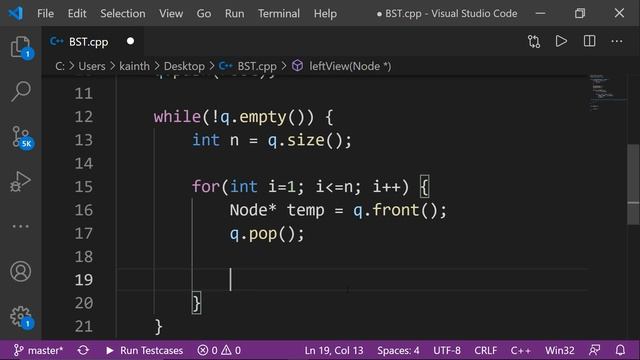The image size is (640, 360).
Task: Open the Accounts menu icon
Action: 20,271
